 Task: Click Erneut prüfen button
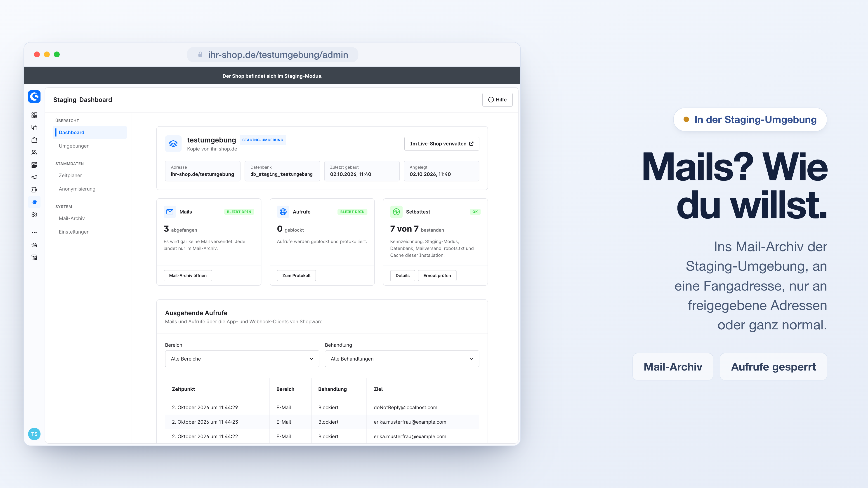pos(437,275)
